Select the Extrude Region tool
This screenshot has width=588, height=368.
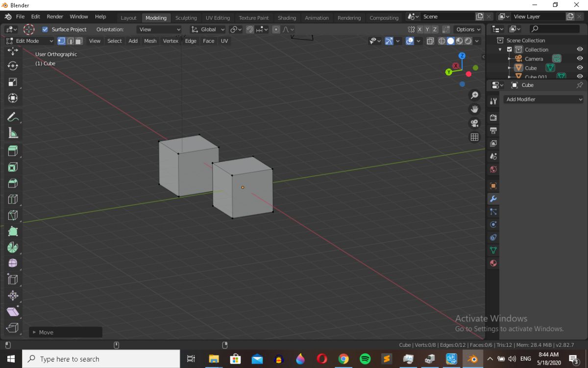pos(13,151)
